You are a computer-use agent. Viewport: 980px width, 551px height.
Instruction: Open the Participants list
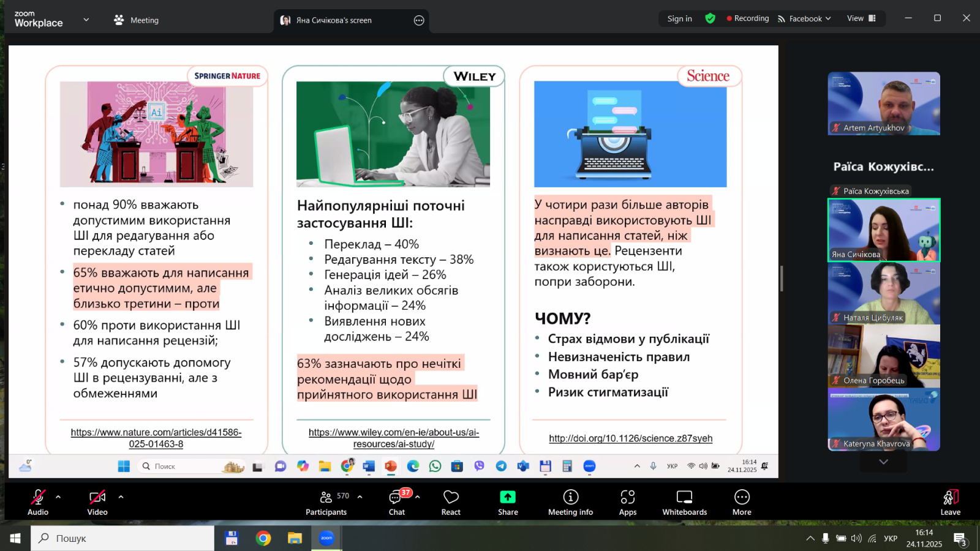click(326, 501)
